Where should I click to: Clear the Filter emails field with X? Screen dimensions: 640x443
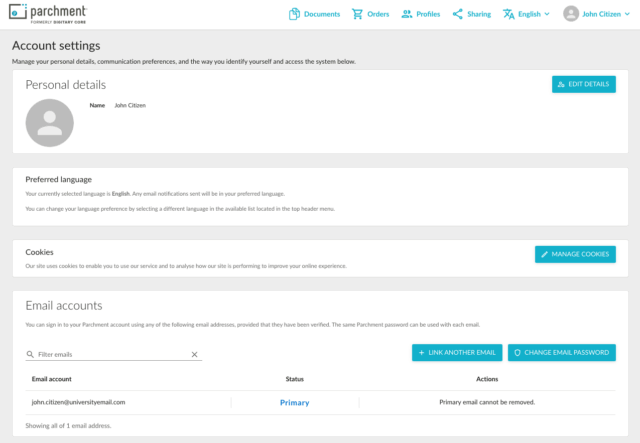pos(195,354)
